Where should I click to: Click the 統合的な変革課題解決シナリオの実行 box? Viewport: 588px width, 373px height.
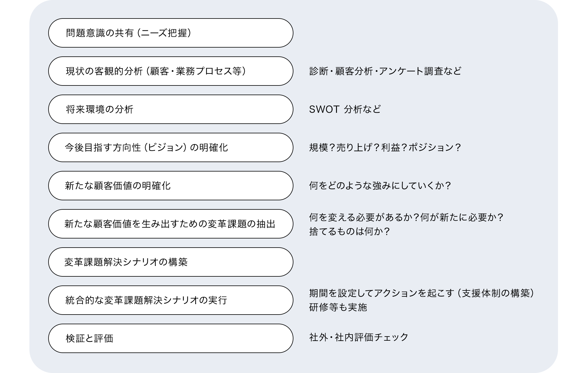pos(171,300)
